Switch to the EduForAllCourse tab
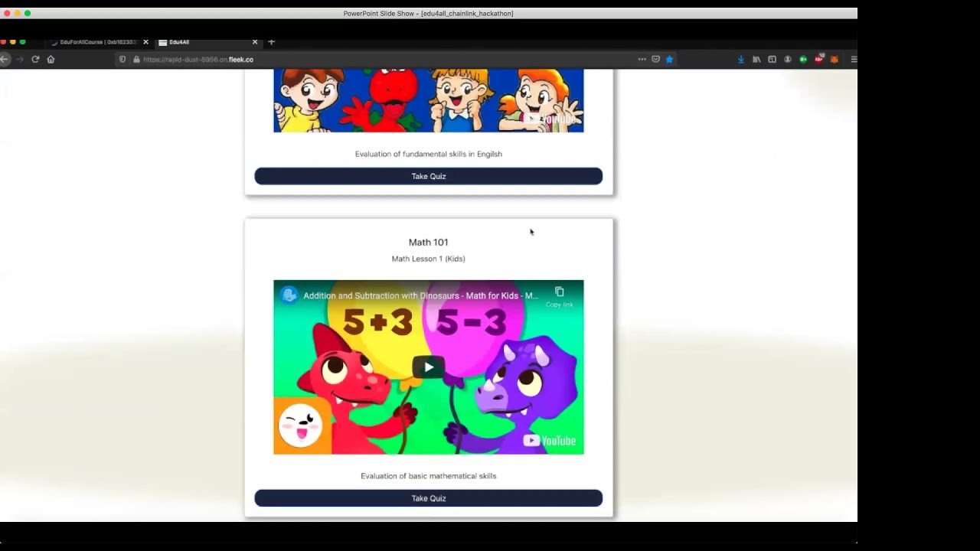 pos(96,42)
